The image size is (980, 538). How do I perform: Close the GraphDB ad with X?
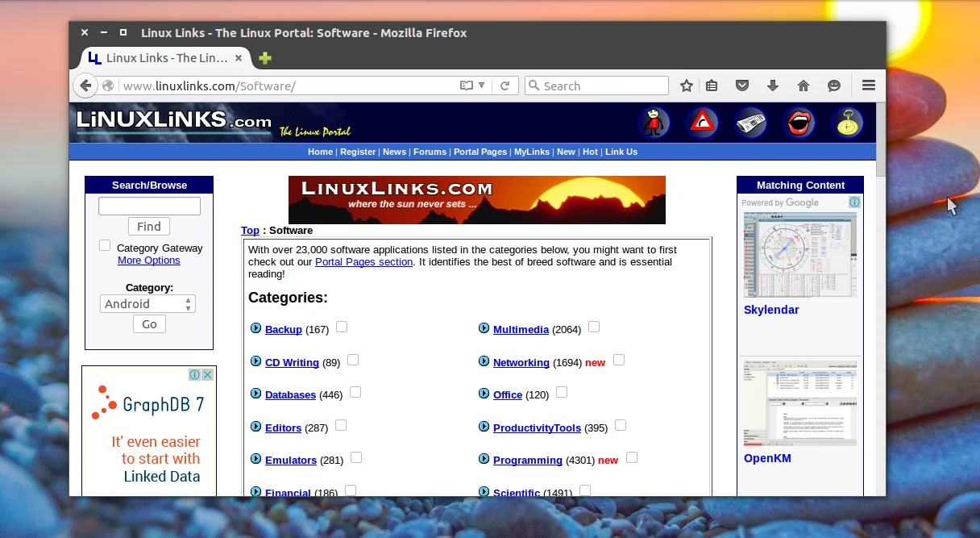208,374
